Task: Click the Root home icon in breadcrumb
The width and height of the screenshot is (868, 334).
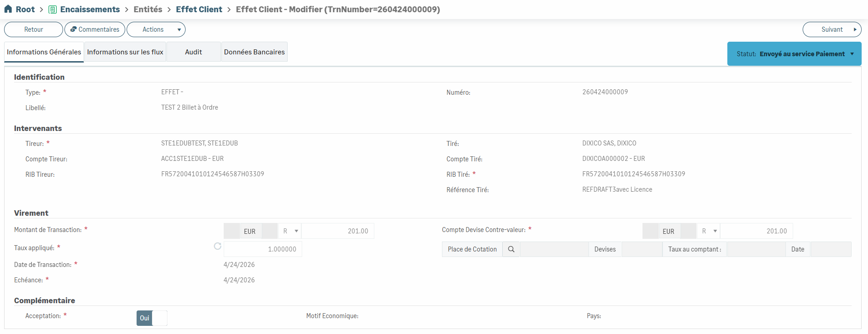Action: point(8,9)
